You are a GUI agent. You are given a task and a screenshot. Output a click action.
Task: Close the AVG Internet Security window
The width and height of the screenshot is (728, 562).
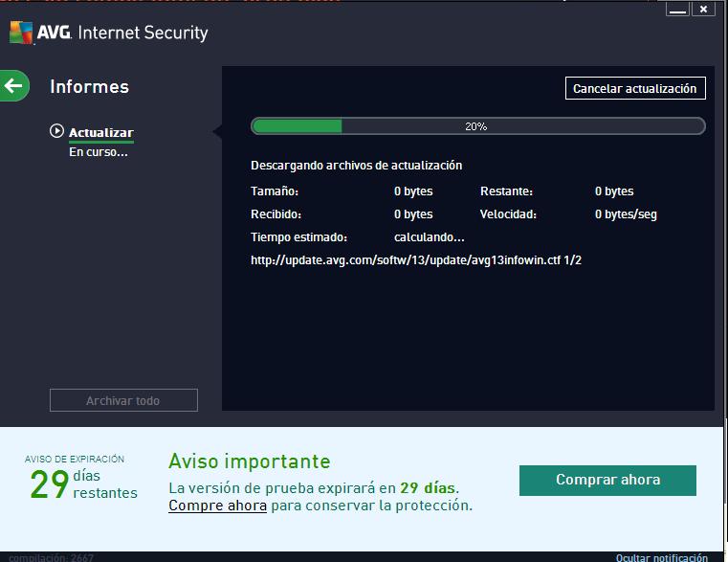pos(703,9)
